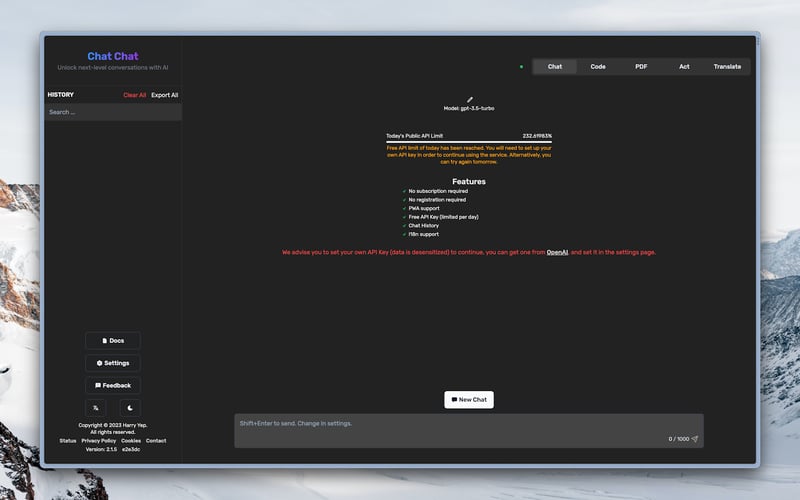This screenshot has width=800, height=500.
Task: Open the PDF tab
Action: click(641, 66)
